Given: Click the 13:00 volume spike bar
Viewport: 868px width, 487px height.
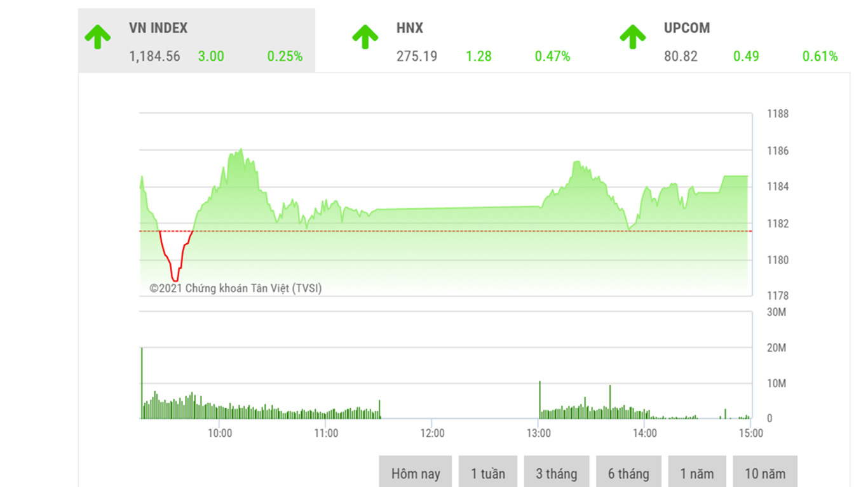Looking at the screenshot, I should pos(539,399).
